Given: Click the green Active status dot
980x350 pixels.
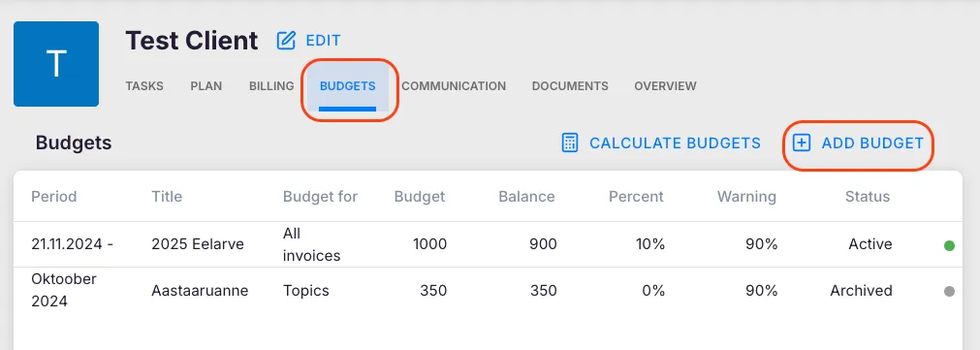Looking at the screenshot, I should pyautogui.click(x=949, y=245).
